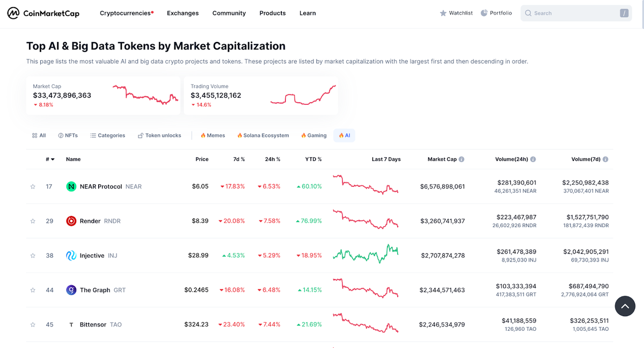Click the Watchlist star icon in header
This screenshot has height=348, width=644.
tap(443, 13)
